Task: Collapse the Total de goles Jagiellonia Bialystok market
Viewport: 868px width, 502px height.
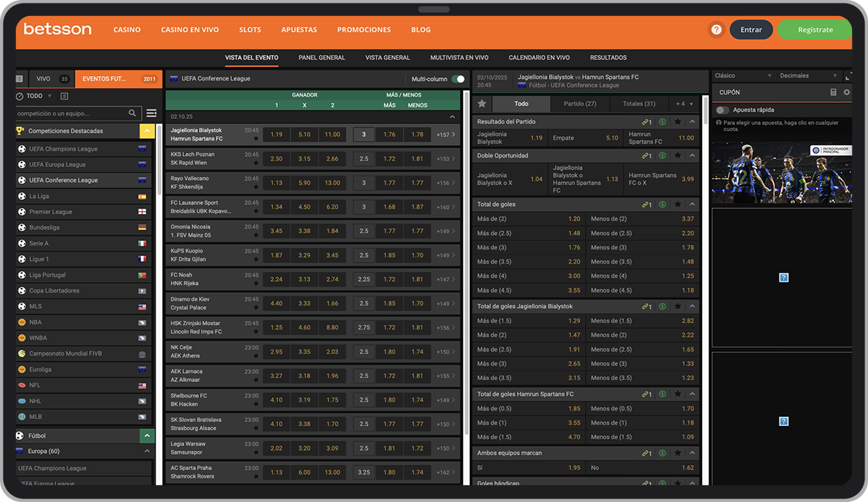Action: coord(692,307)
